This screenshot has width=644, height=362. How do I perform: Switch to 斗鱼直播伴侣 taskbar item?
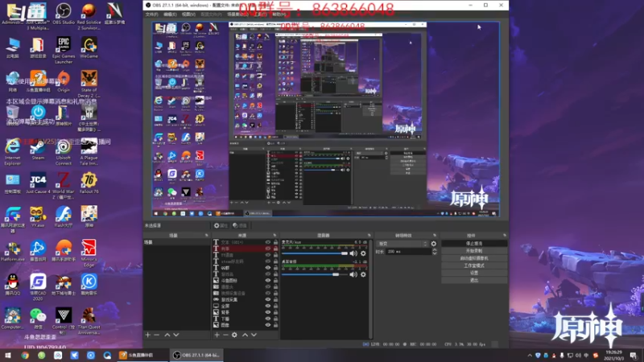pyautogui.click(x=142, y=356)
